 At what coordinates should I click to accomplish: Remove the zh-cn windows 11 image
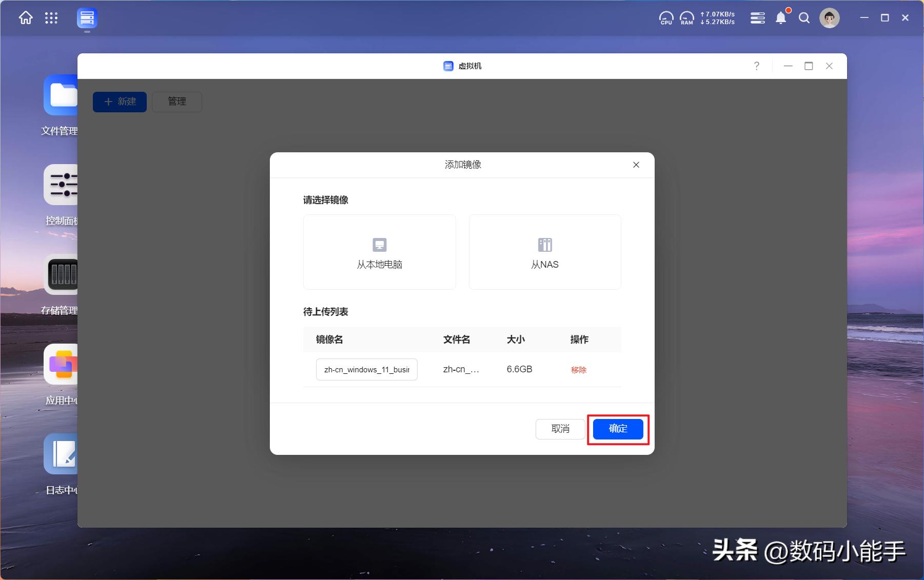(579, 370)
